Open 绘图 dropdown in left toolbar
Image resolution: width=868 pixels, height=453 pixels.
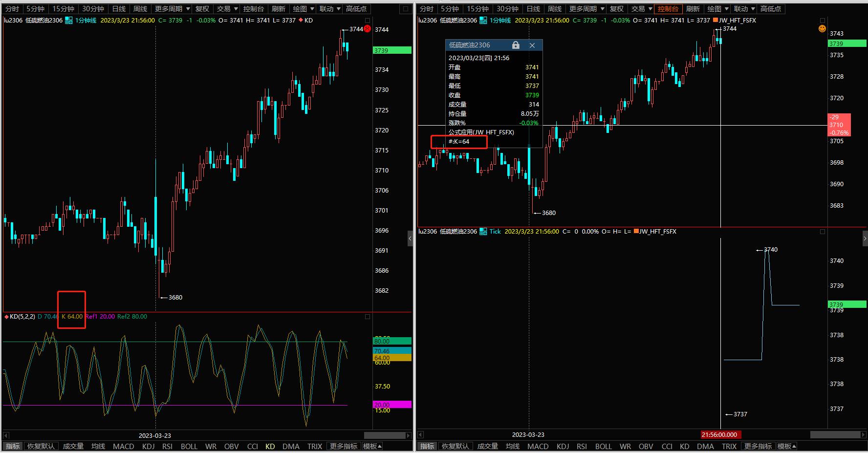304,9
